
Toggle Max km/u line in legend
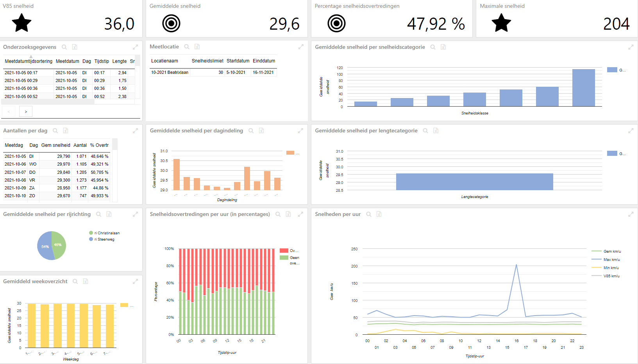[x=606, y=260]
